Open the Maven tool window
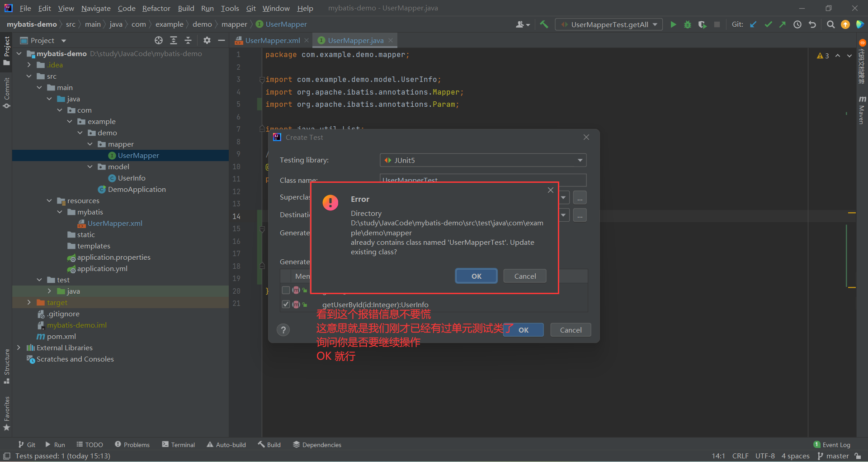The height and width of the screenshot is (462, 868). (862, 109)
